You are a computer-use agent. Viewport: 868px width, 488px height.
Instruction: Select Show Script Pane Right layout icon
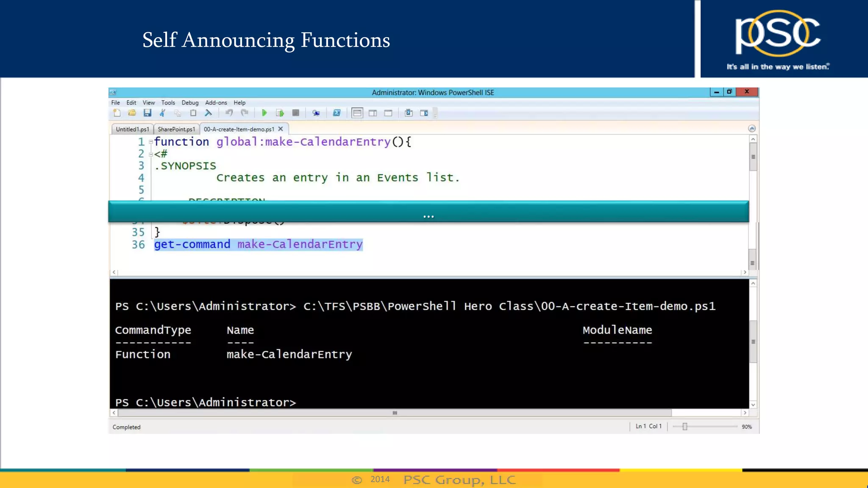[x=373, y=113]
